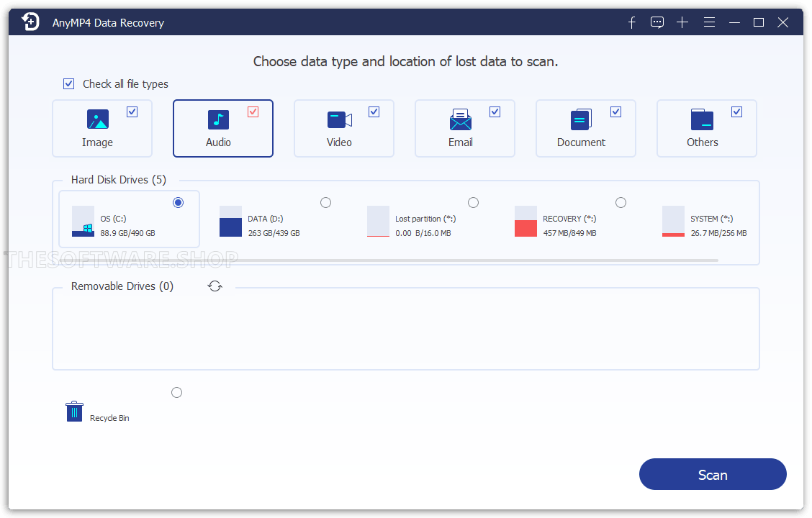Click the Recycle Bin label
Image resolution: width=812 pixels, height=518 pixels.
(x=109, y=418)
